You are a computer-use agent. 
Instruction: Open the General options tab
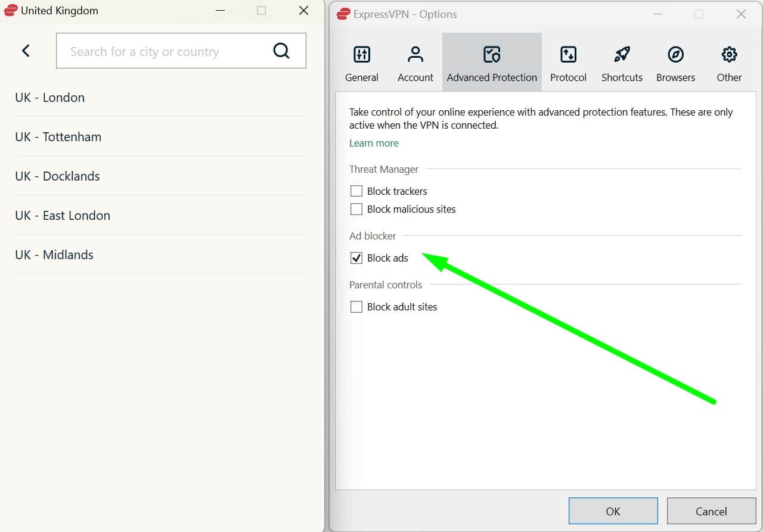pyautogui.click(x=362, y=63)
